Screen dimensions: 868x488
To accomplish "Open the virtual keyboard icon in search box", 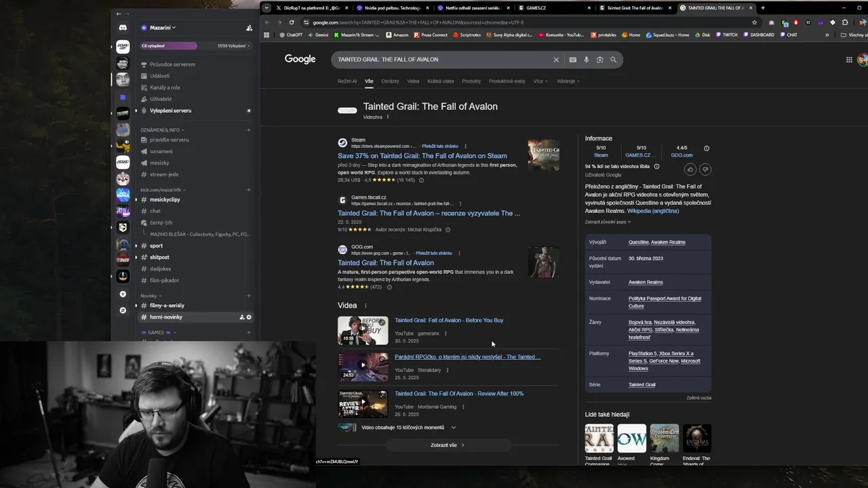I will pyautogui.click(x=573, y=60).
